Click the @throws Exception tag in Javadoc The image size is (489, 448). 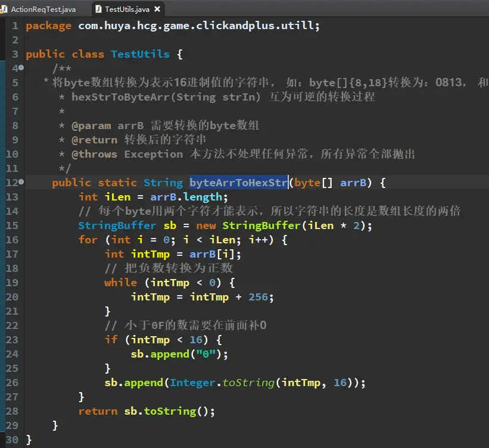127,154
